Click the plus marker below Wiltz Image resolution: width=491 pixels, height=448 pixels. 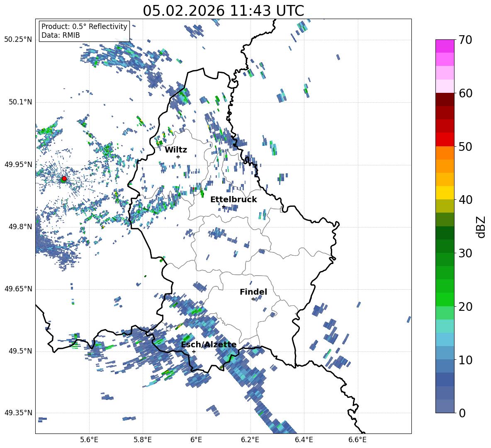[x=178, y=157]
